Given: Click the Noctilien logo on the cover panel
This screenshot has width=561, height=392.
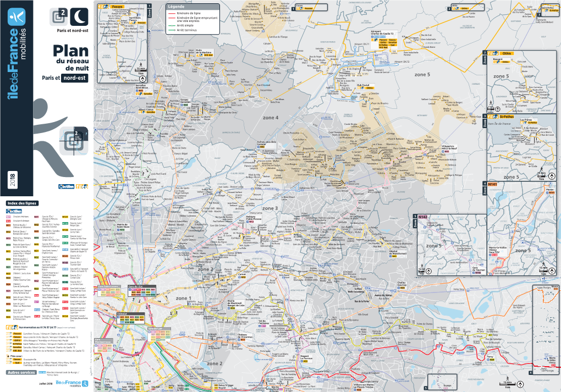Looking at the screenshot, I should (x=67, y=187).
